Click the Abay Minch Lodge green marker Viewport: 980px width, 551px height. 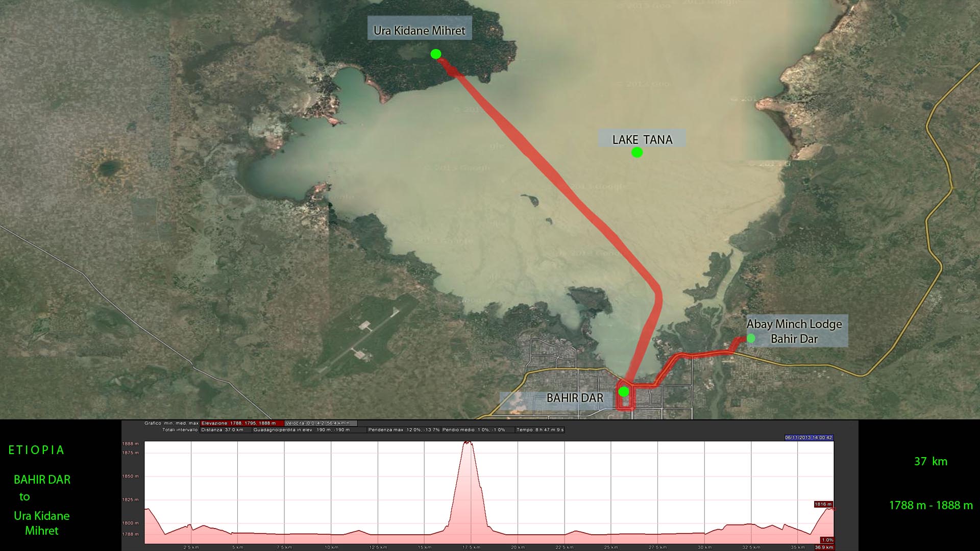point(751,338)
